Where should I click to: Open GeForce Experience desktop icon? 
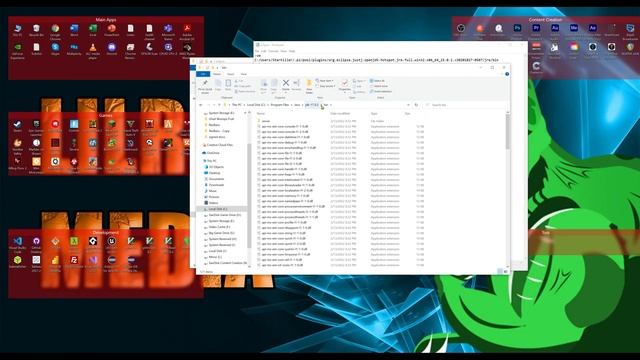tap(18, 51)
